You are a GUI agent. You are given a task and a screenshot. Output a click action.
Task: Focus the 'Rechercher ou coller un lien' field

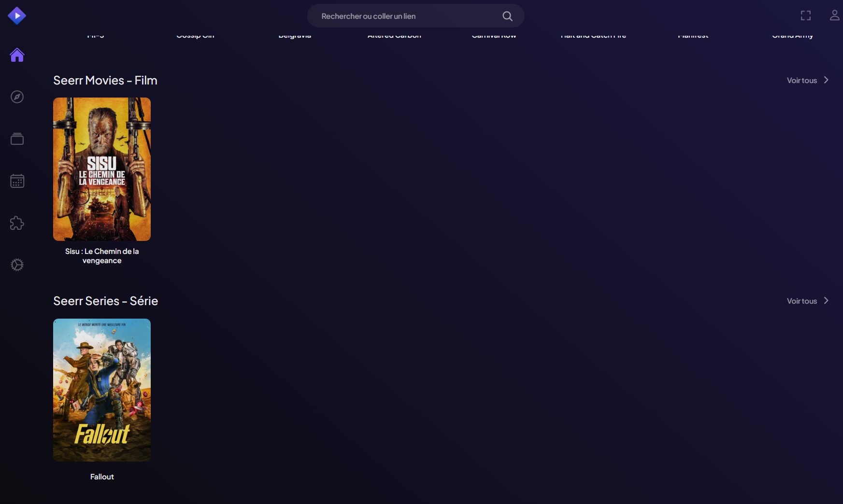coord(406,16)
